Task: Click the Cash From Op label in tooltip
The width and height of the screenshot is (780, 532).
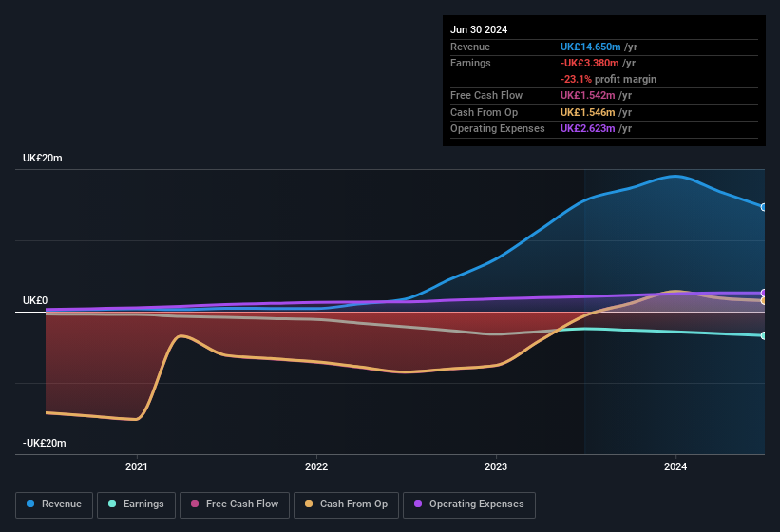Action: (484, 112)
